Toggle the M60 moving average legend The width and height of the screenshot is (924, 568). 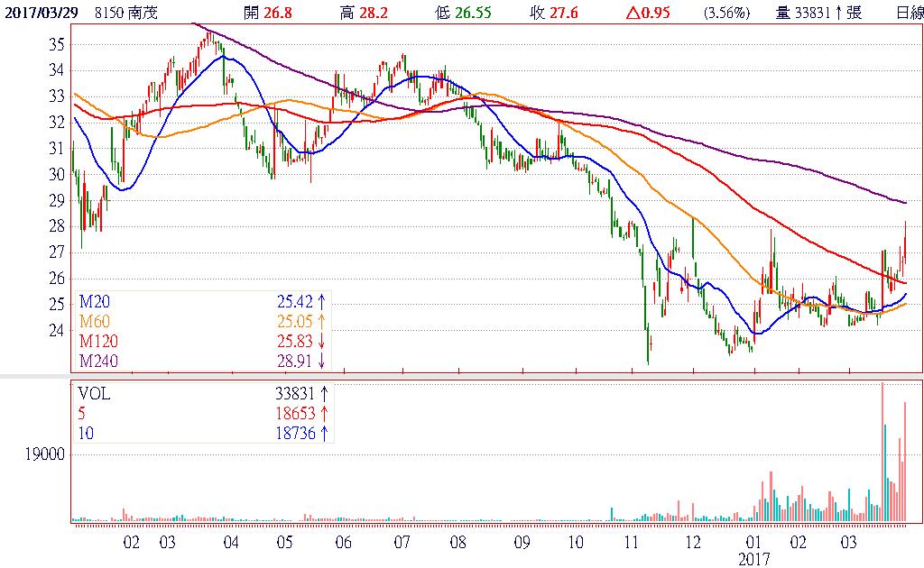96,321
